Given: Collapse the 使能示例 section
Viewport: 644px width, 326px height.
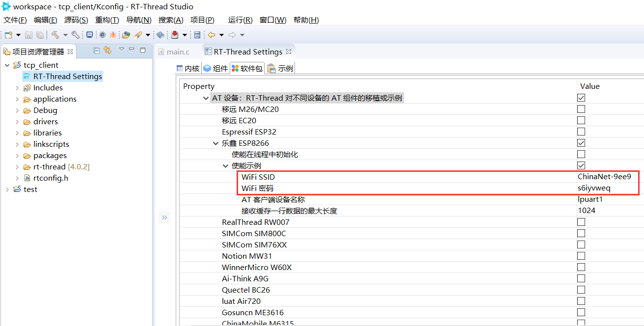Looking at the screenshot, I should 225,165.
